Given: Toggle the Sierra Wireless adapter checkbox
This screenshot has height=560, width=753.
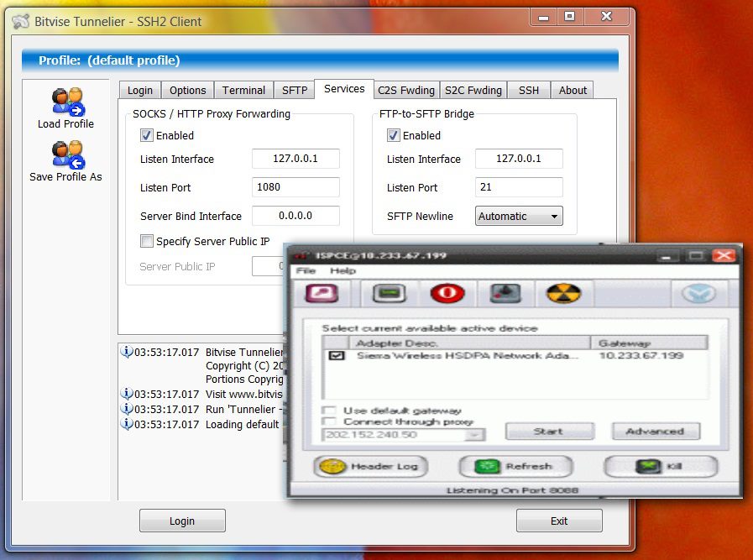Looking at the screenshot, I should coord(336,355).
